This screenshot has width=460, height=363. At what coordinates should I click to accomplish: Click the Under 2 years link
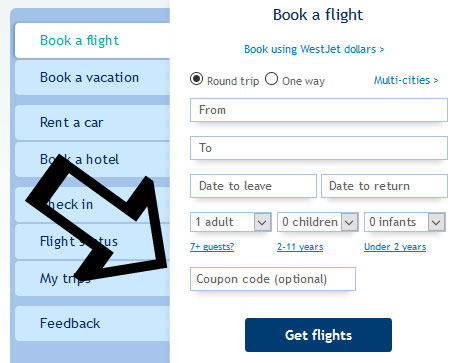tap(395, 247)
